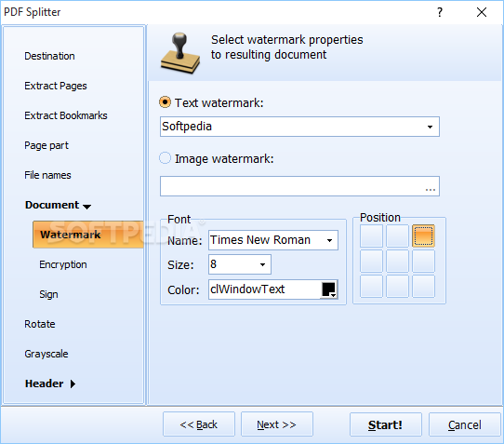The image size is (504, 444).
Task: Set watermark position to bottom center
Action: 398,286
